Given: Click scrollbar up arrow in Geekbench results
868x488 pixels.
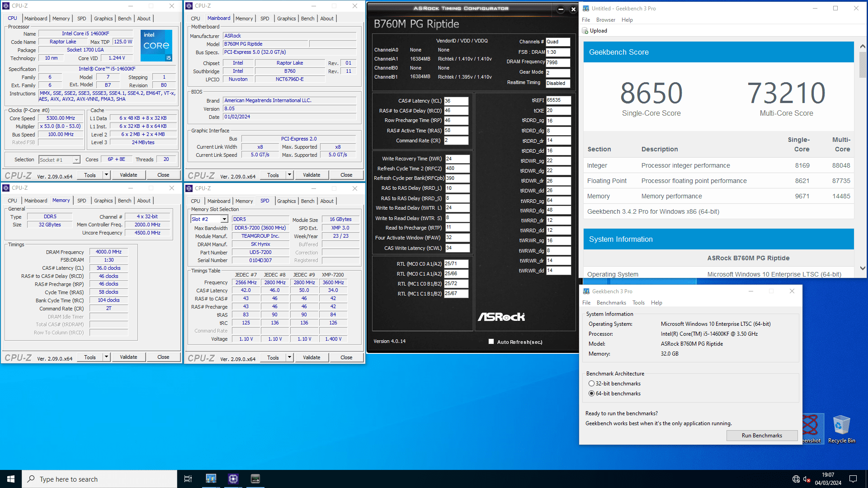Looking at the screenshot, I should (863, 46).
